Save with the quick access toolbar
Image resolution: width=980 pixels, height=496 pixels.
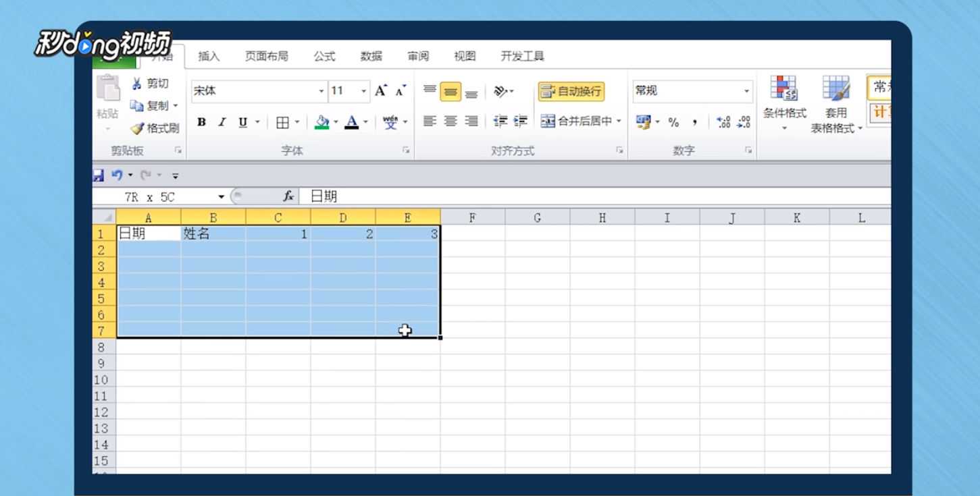pos(99,175)
